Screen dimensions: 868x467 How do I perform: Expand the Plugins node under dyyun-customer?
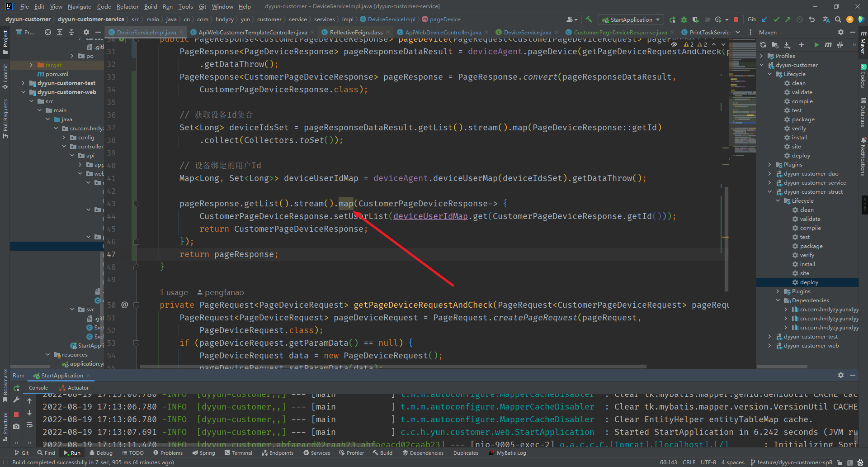(770, 165)
